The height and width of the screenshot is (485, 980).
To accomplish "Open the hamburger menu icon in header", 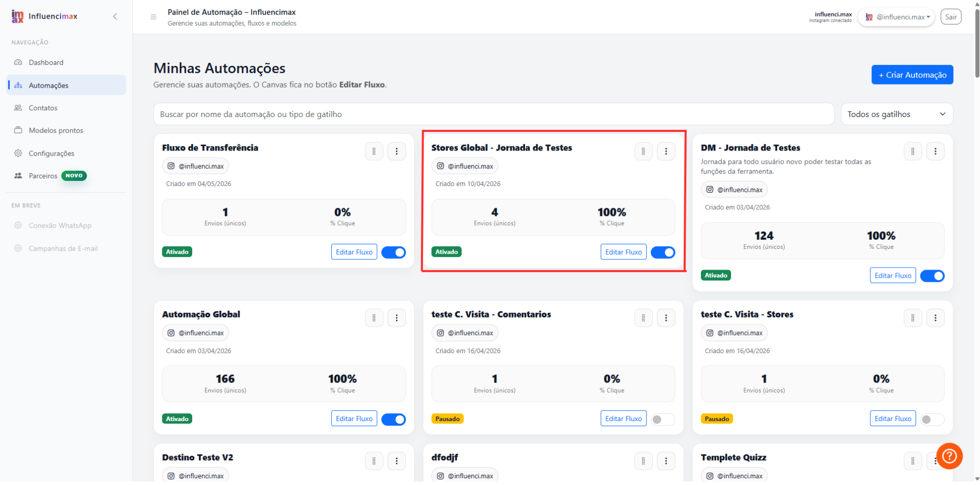I will [153, 17].
